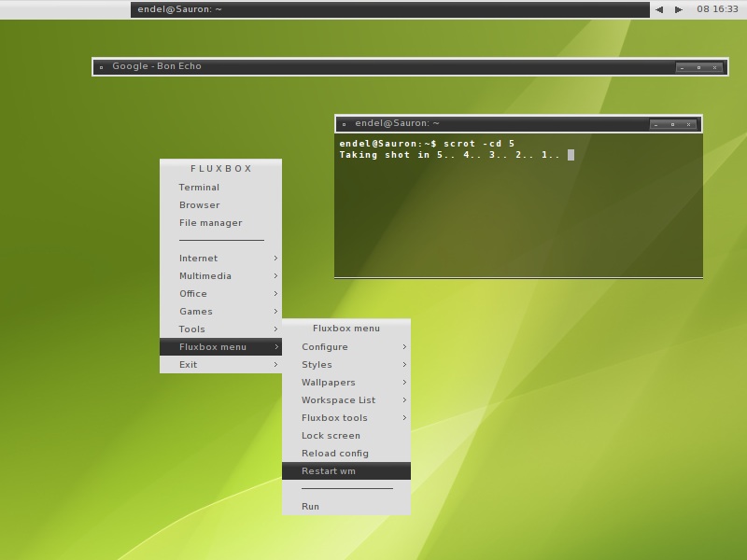Switch to previous workspace with left arrow

pos(659,9)
